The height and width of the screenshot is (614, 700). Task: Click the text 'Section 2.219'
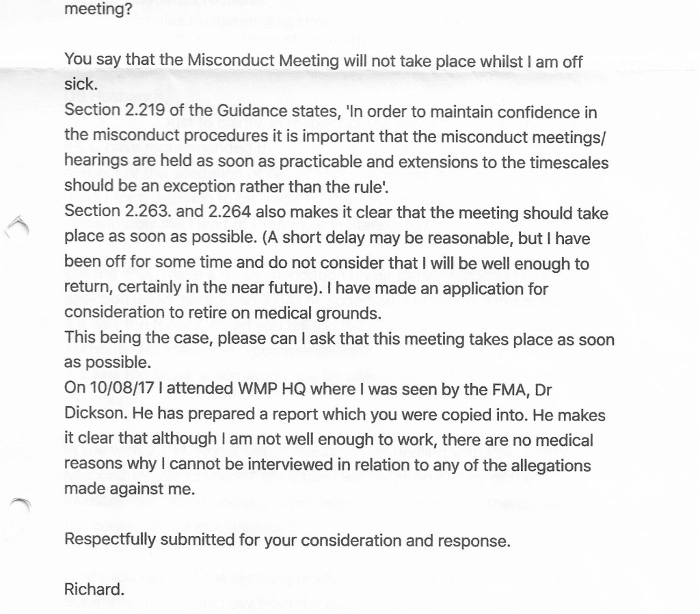click(x=105, y=111)
